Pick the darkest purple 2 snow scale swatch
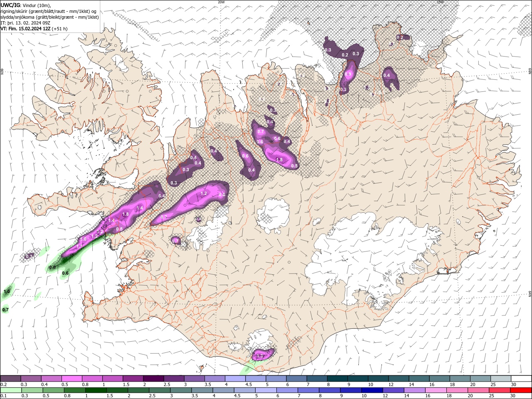This screenshot has width=532, height=399. coord(153,379)
